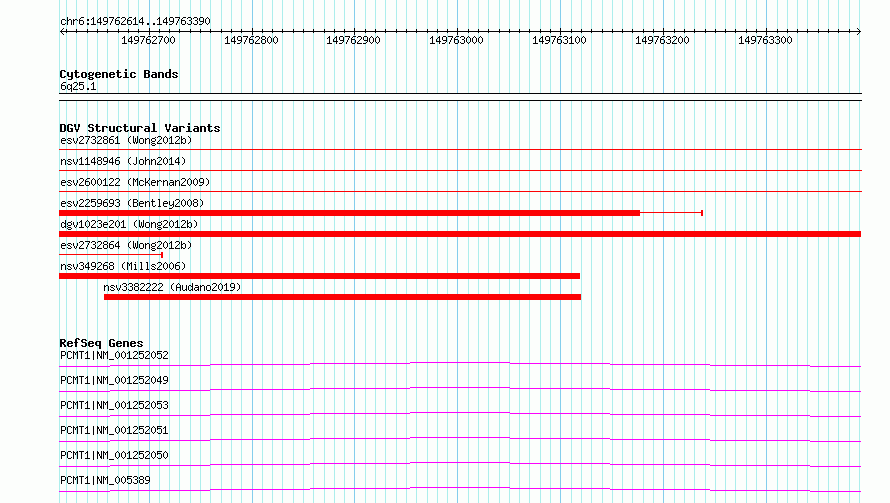This screenshot has height=503, width=890.
Task: Click the right arrow of the ruler
Action: tap(859, 31)
